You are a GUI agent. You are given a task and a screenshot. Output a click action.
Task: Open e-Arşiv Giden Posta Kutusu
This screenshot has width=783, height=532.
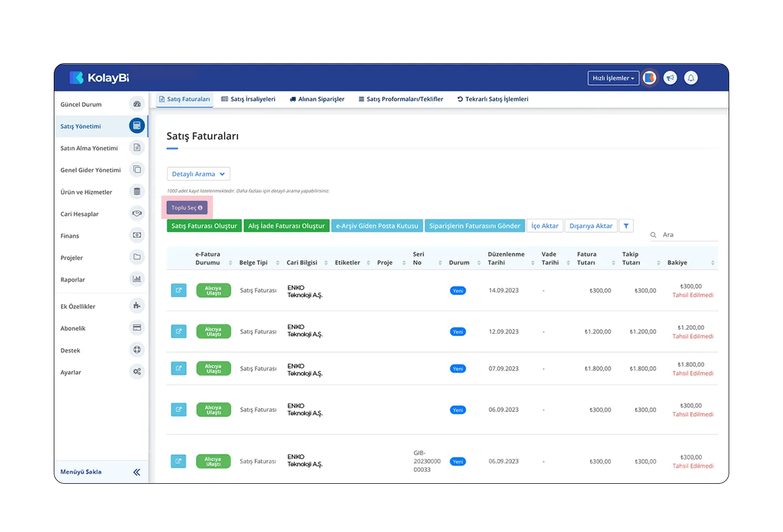point(377,226)
